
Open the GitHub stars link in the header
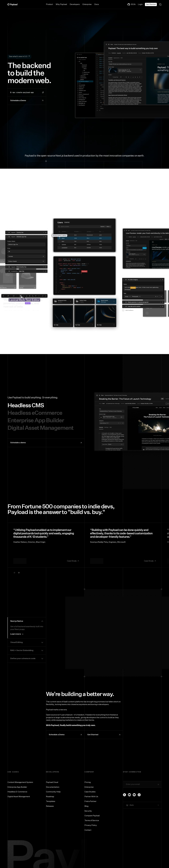tap(132, 4)
